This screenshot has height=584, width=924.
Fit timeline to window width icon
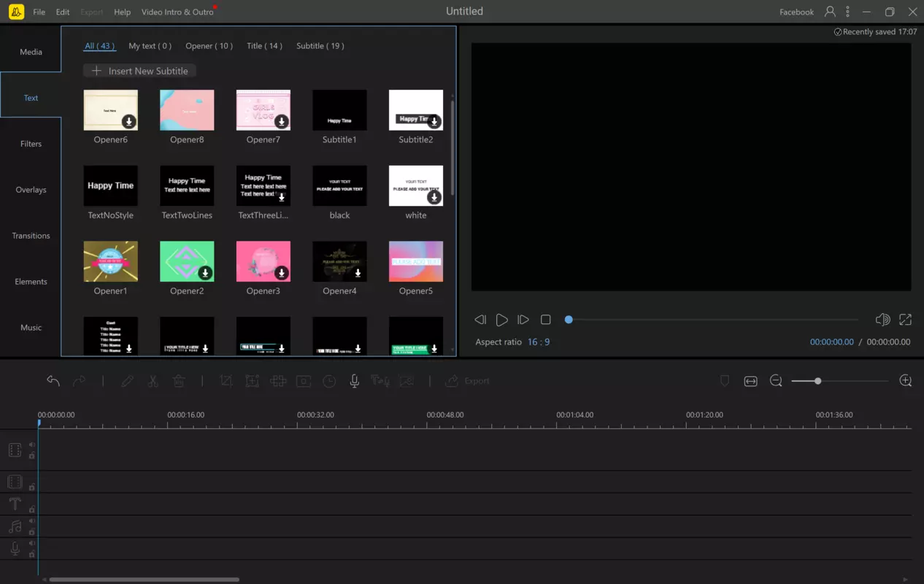pos(750,381)
